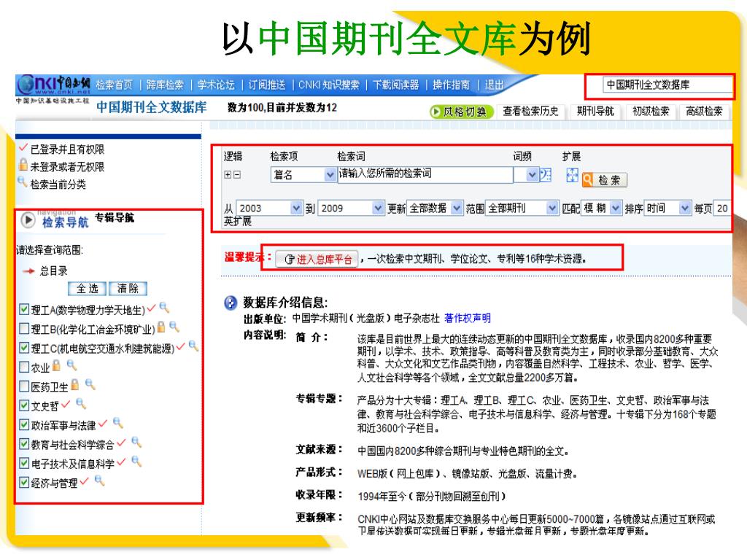Switch to 高级检索 tab
The image size is (747, 560).
pos(704,112)
